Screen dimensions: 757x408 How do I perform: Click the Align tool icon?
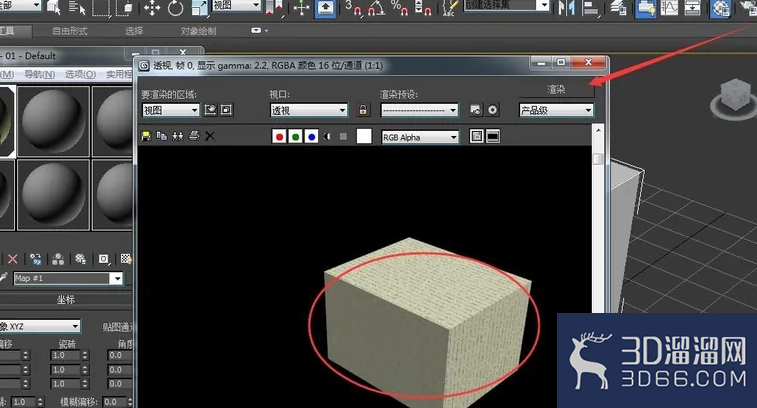[x=590, y=8]
